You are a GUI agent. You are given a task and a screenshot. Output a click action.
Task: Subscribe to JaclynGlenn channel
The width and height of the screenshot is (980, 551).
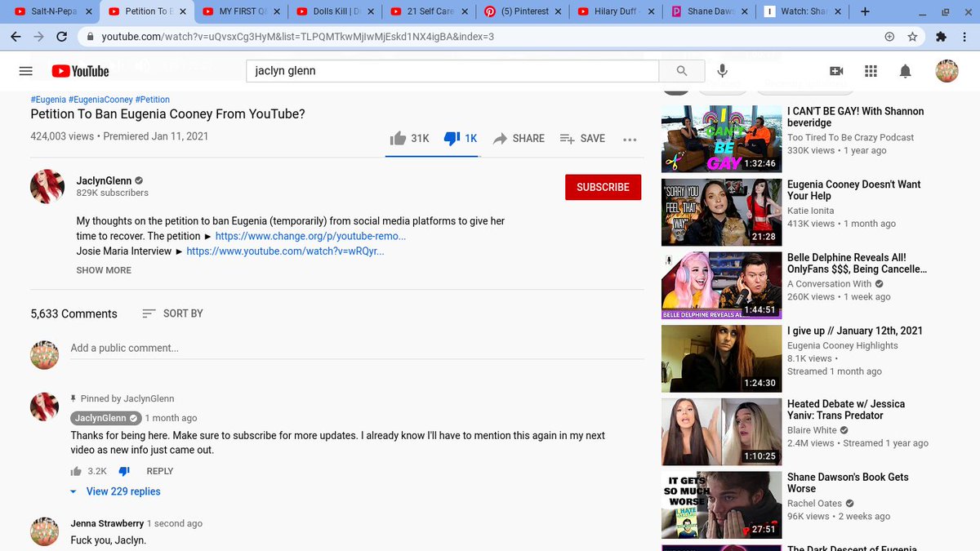[x=603, y=187]
